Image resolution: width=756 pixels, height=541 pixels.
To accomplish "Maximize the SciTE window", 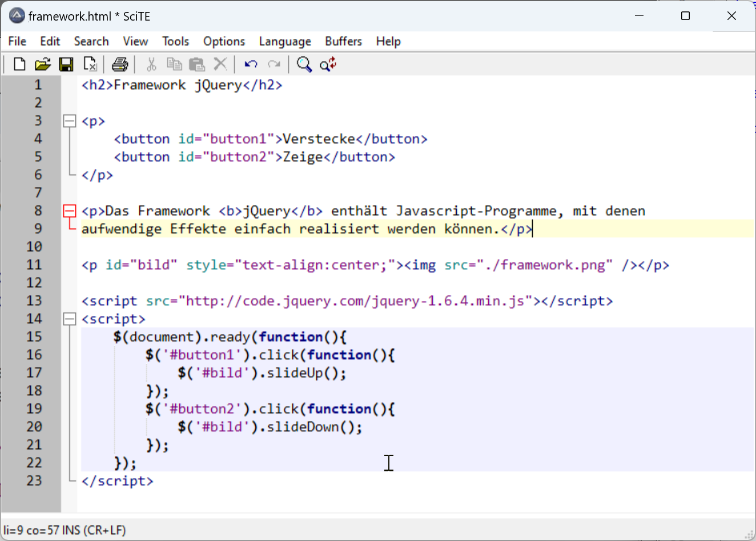I will (686, 16).
